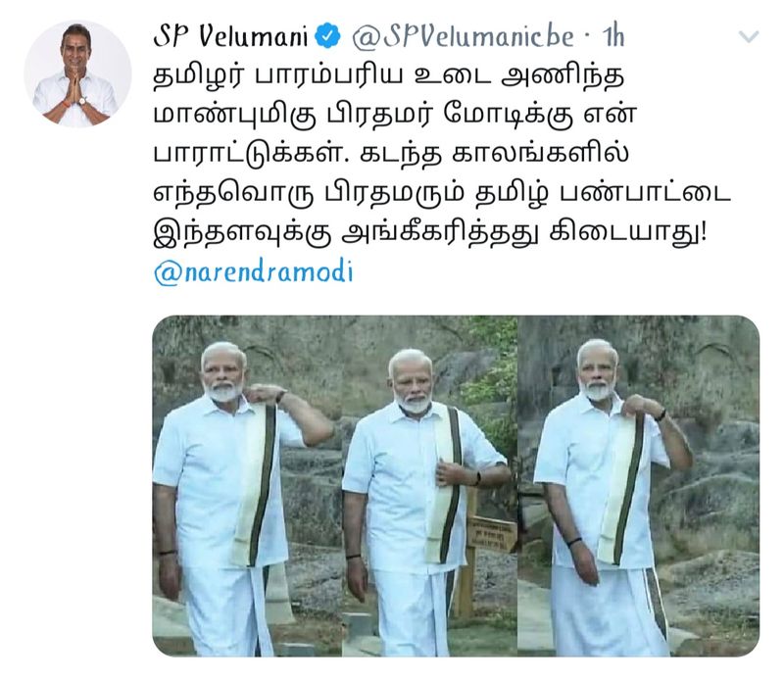Click the blue verified badge
The width and height of the screenshot is (784, 681).
[x=328, y=36]
